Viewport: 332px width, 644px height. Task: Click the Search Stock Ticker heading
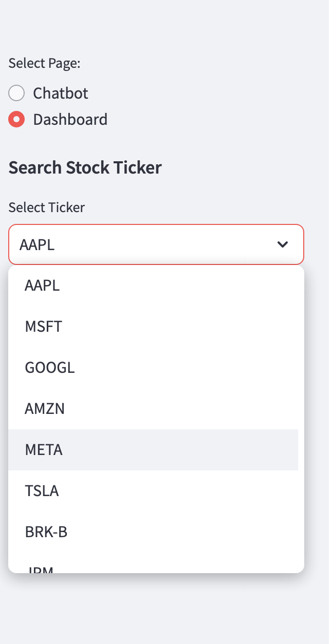point(85,167)
